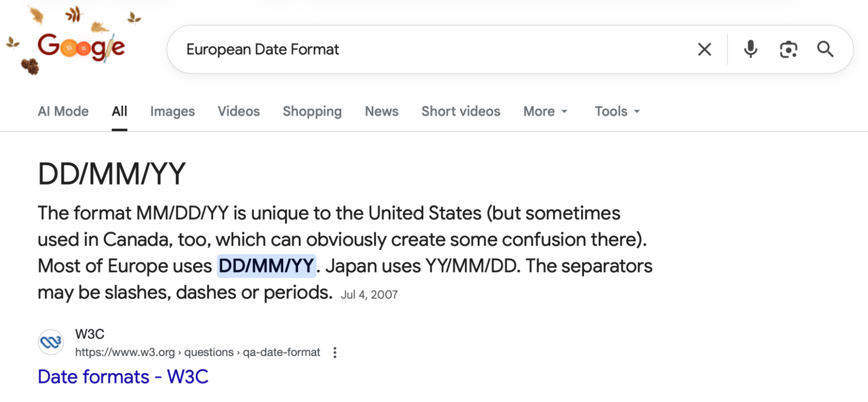
Task: Switch to AI Mode tab
Action: point(63,112)
